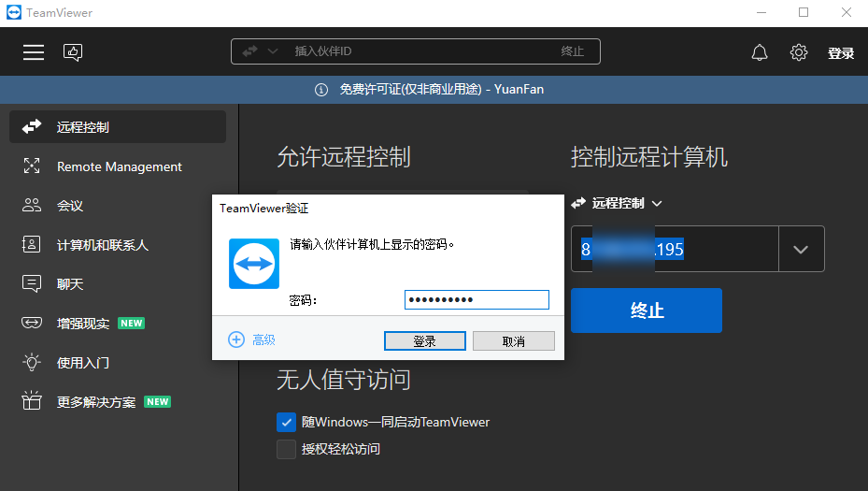Check the 授权轻松访问 checkbox
868x491 pixels.
tap(286, 449)
